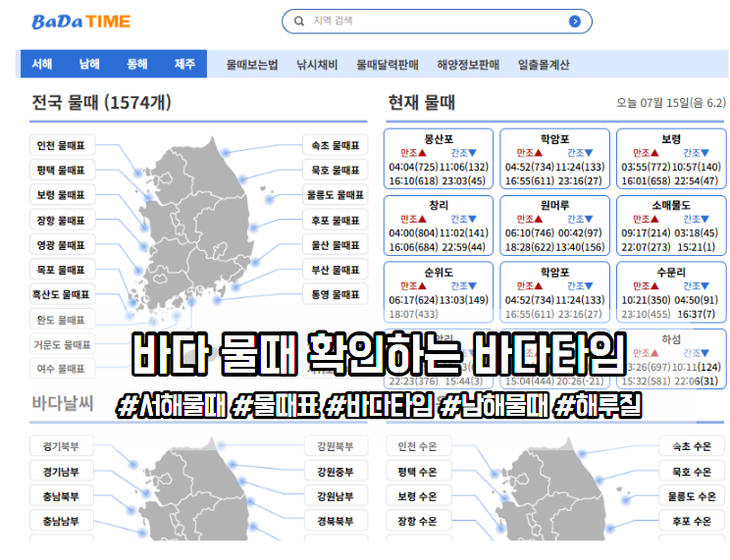The image size is (730, 560).
Task: Click the 강원북부 weather button
Action: tap(336, 446)
